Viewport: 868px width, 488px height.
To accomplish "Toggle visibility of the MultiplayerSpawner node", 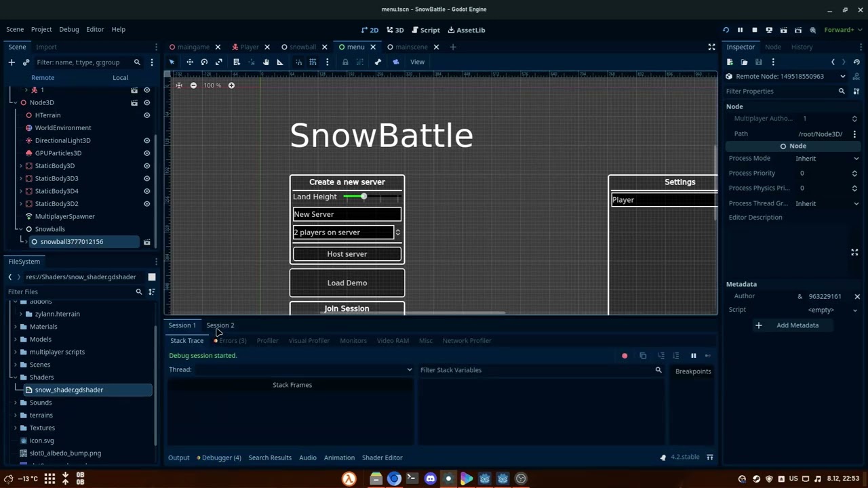I will [146, 216].
